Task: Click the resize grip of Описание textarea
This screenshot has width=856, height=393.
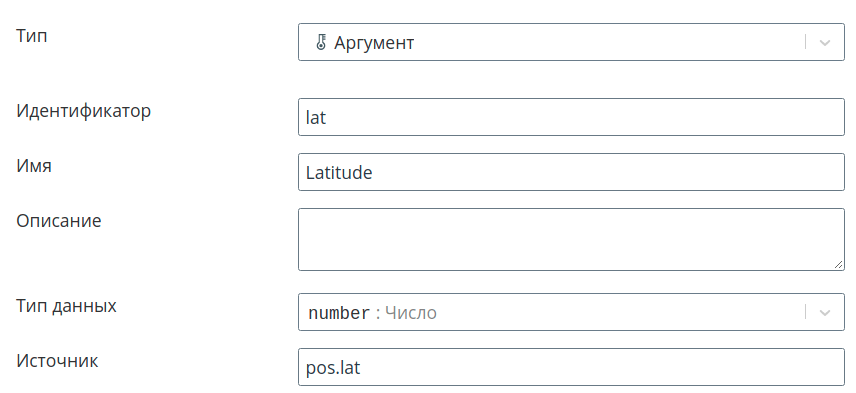Action: click(x=838, y=264)
